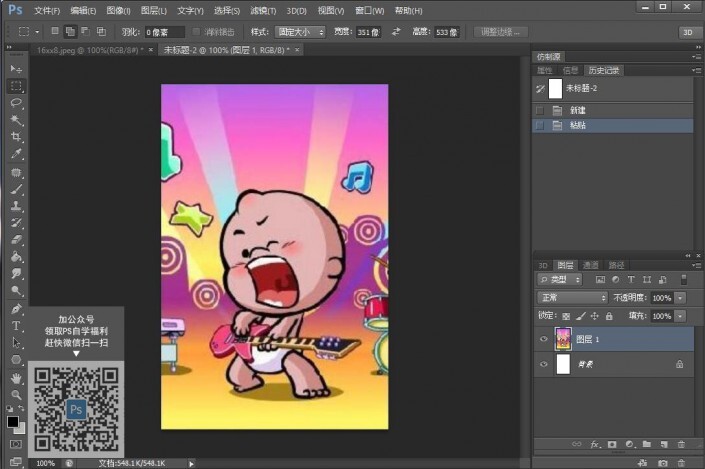Toggle the 消除锯齿 anti-alias checkbox

pyautogui.click(x=194, y=32)
